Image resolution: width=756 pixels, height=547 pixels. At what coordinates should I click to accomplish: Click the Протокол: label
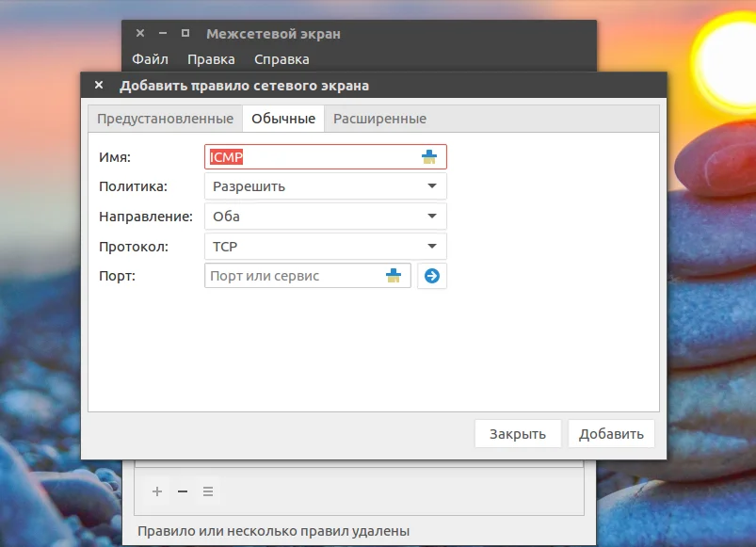coord(134,247)
